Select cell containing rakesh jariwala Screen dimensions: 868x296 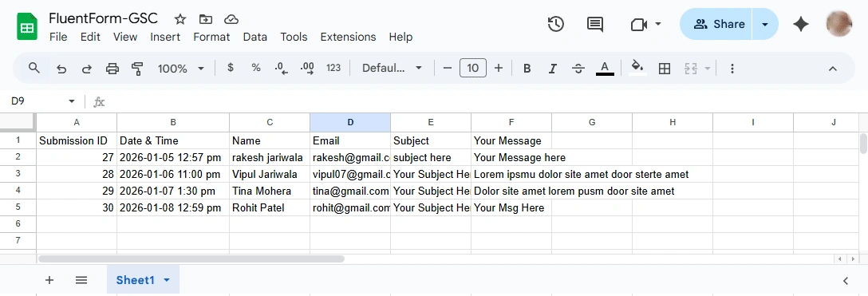(x=270, y=158)
